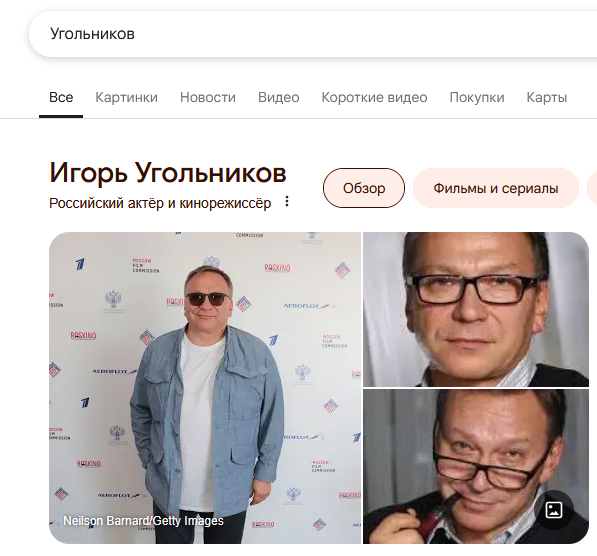Select the Обзор chip
The height and width of the screenshot is (556, 597).
(364, 188)
